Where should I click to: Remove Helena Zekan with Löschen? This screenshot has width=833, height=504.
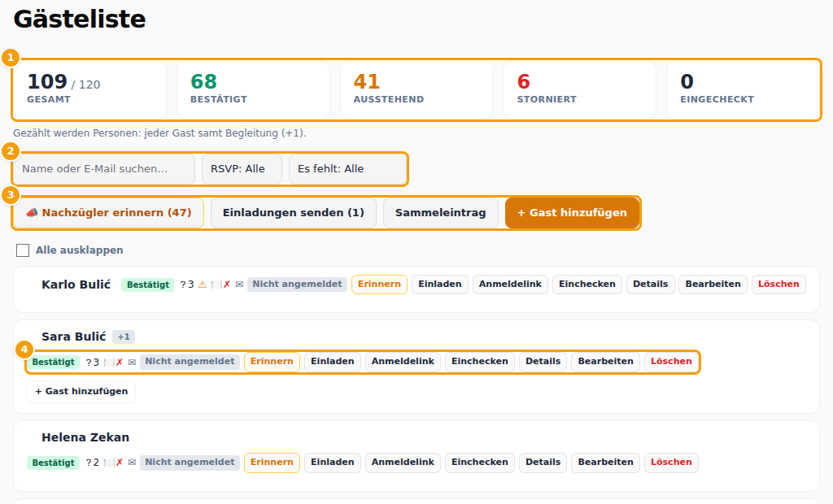tap(671, 463)
